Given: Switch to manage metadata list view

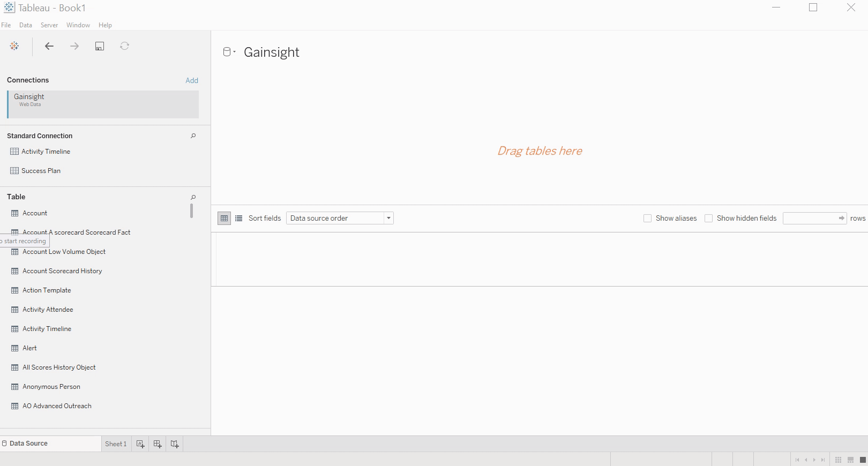Looking at the screenshot, I should [x=239, y=218].
